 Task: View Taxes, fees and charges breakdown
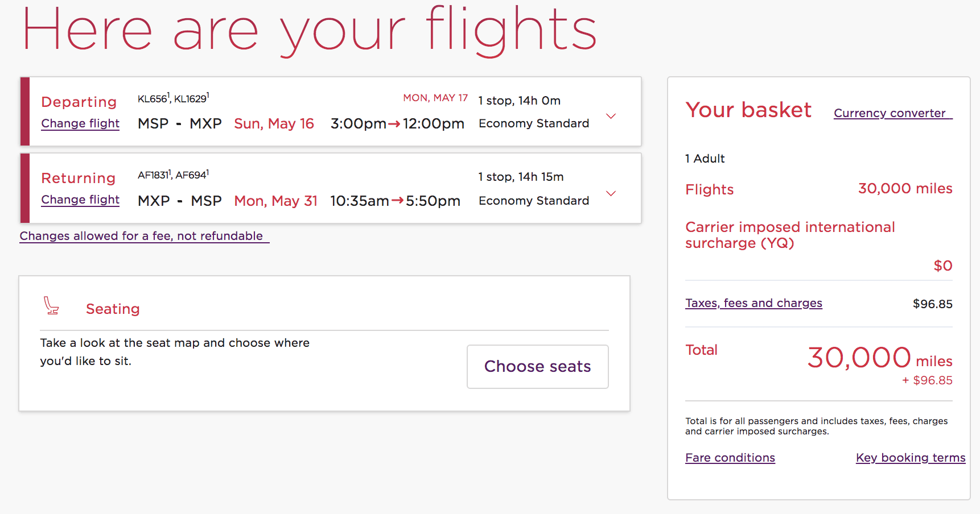(753, 303)
